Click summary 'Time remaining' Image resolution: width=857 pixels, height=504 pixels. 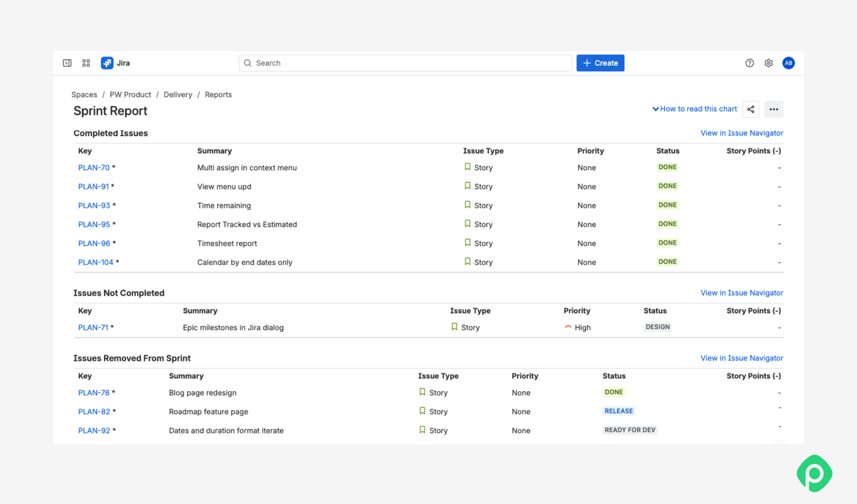point(224,205)
